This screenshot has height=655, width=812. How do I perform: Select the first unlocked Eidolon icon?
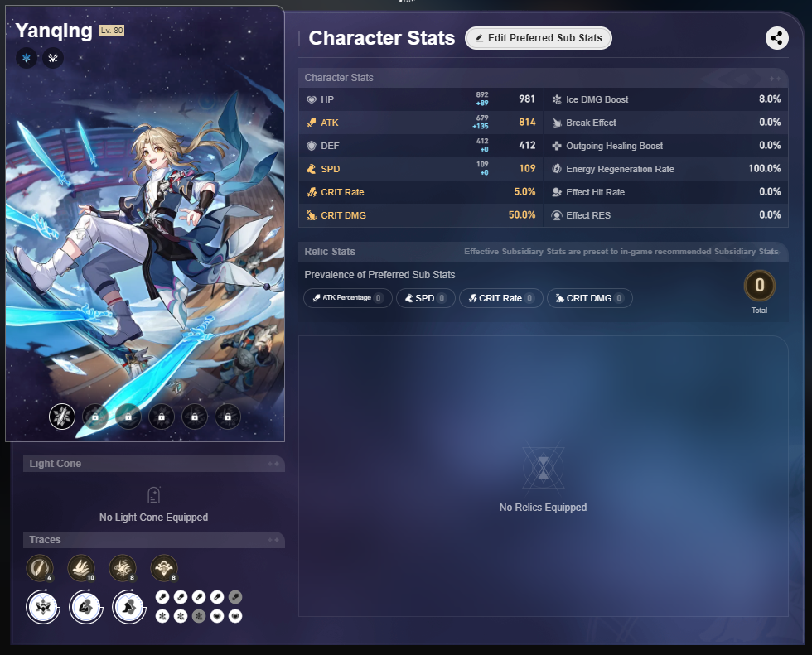coord(62,417)
